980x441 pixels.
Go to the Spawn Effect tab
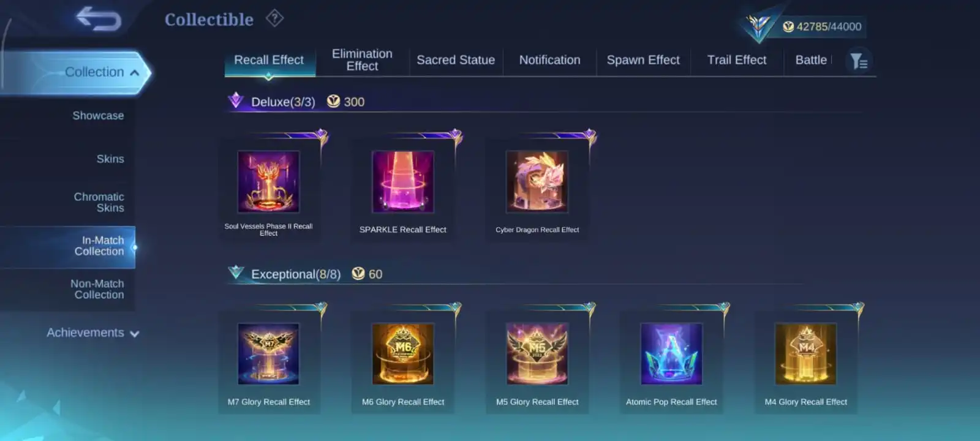pos(643,60)
